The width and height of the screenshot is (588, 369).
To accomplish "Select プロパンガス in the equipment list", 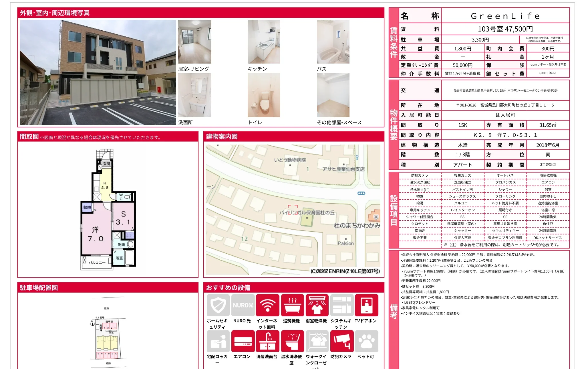I will pos(505,182).
